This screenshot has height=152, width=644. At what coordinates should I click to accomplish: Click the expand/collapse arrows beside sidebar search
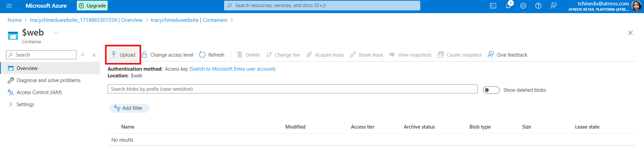83,55
